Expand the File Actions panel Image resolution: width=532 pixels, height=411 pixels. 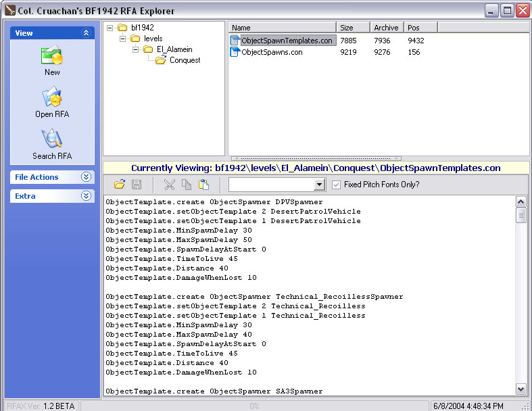[86, 176]
